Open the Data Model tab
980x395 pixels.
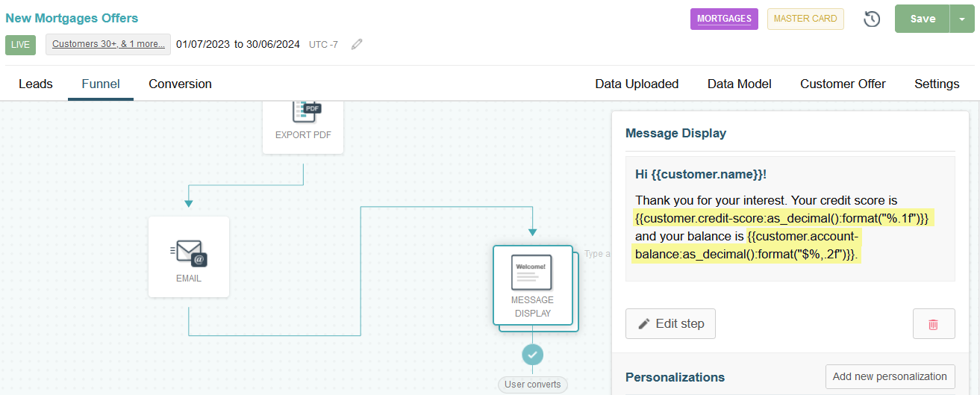pyautogui.click(x=740, y=84)
